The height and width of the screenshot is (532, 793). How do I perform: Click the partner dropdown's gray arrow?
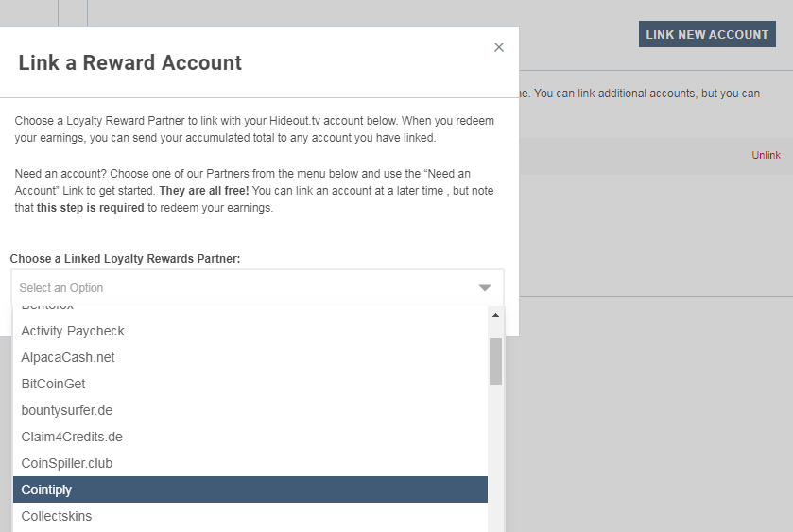(x=485, y=288)
